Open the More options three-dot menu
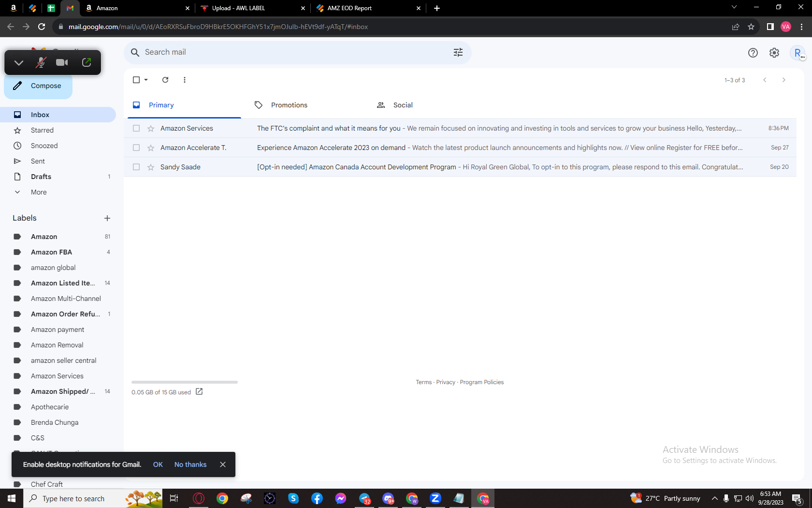 point(185,80)
